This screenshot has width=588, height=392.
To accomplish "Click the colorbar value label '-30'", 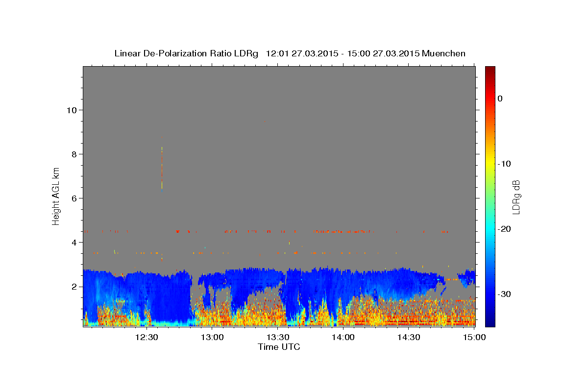I will pos(504,294).
